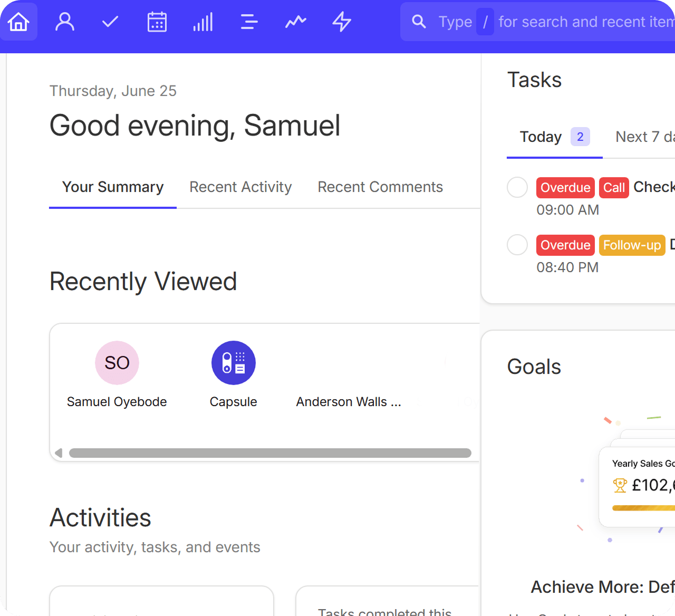This screenshot has height=616, width=675.
Task: Open the Calendar icon in top bar
Action: coord(157,22)
